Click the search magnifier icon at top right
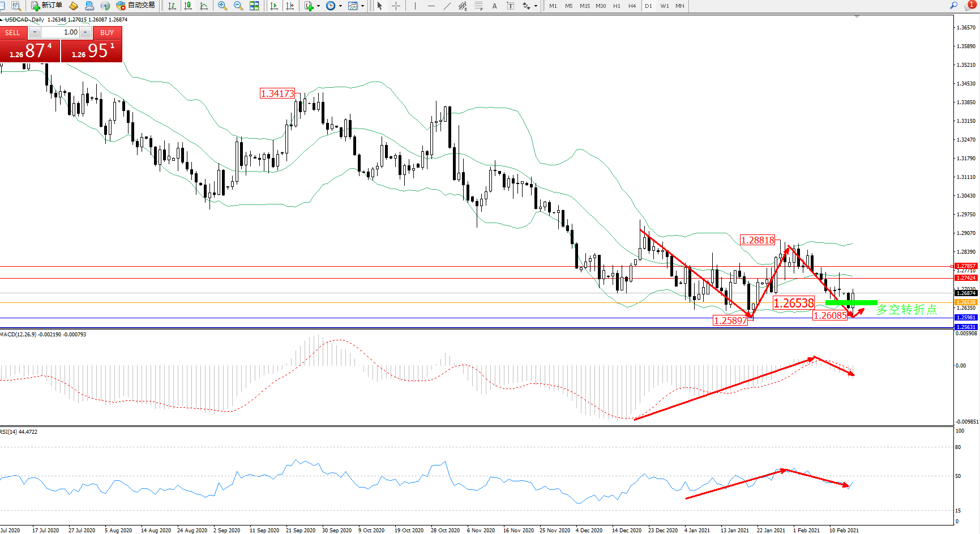 point(953,6)
